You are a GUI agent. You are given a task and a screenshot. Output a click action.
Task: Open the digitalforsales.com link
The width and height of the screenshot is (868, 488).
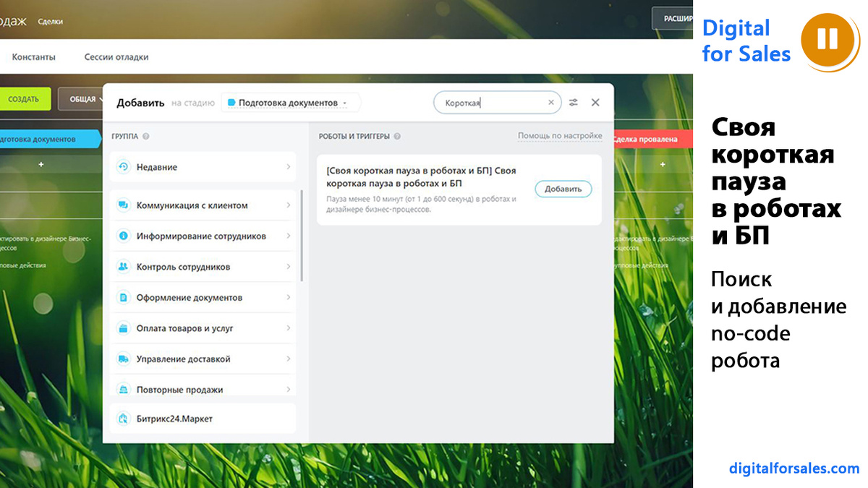tap(794, 468)
